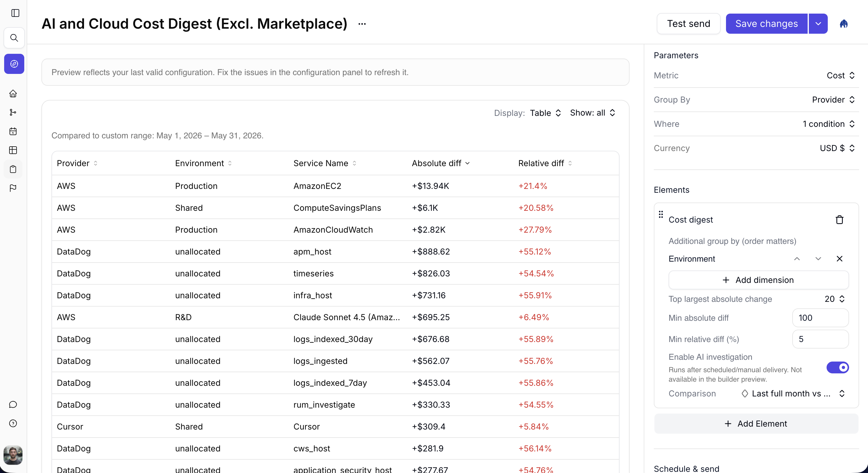The image size is (868, 473).
Task: Click Add dimension button
Action: 758,280
